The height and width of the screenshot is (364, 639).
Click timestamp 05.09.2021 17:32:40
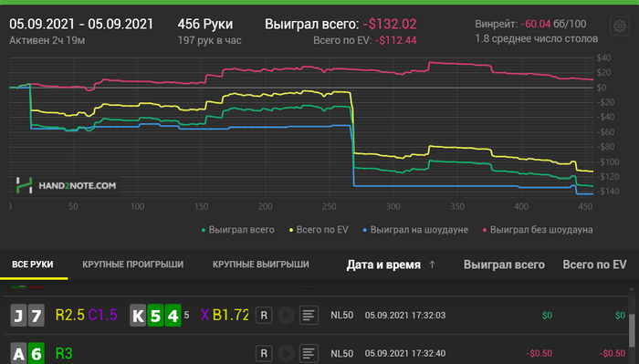(404, 353)
